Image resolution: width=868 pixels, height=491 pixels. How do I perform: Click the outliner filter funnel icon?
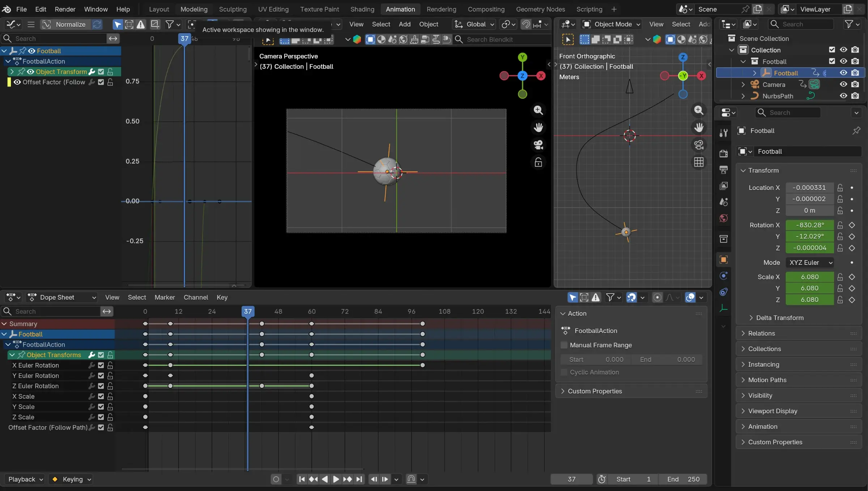click(x=848, y=24)
